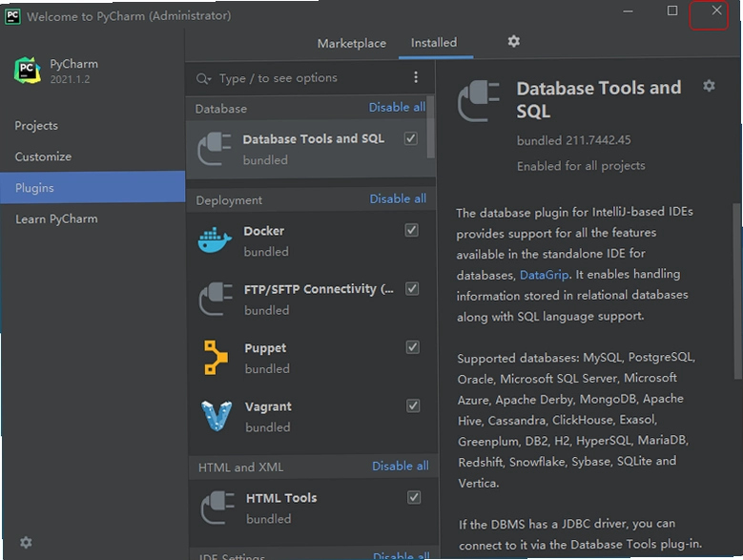
Task: Click the description pane scrollbar
Action: tap(737, 291)
